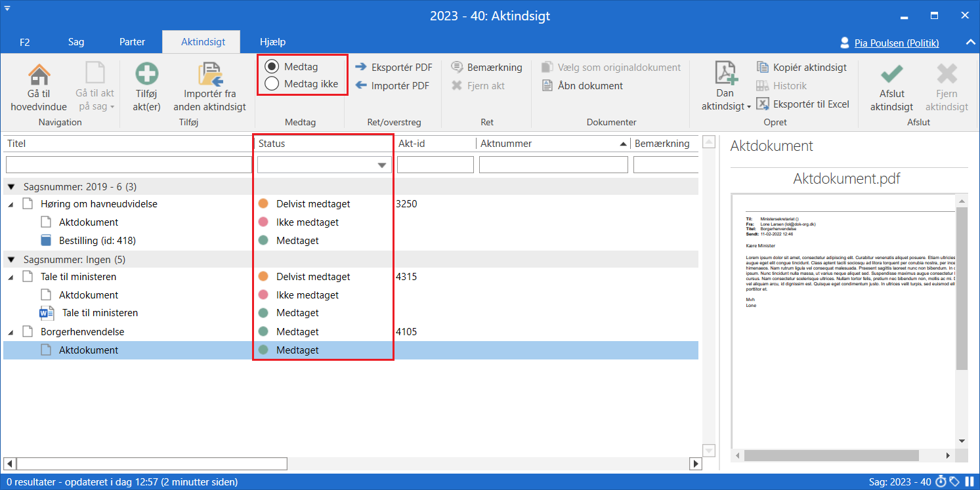Click the Dan aktindsigt PDF icon
Viewport: 980px width, 490px height.
[725, 73]
